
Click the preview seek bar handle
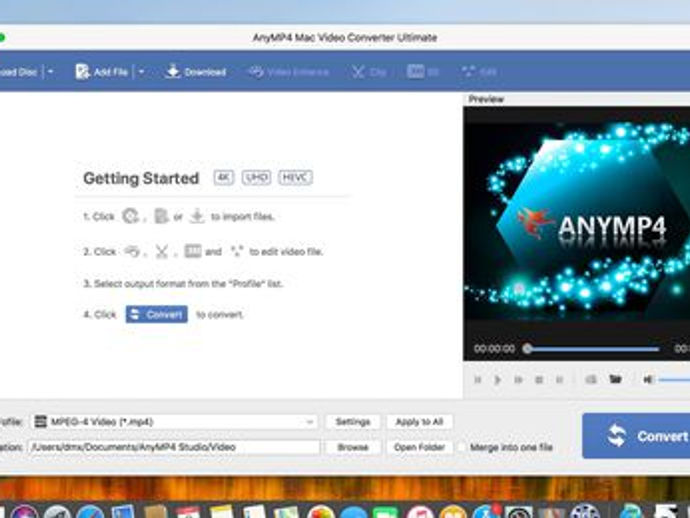[527, 349]
